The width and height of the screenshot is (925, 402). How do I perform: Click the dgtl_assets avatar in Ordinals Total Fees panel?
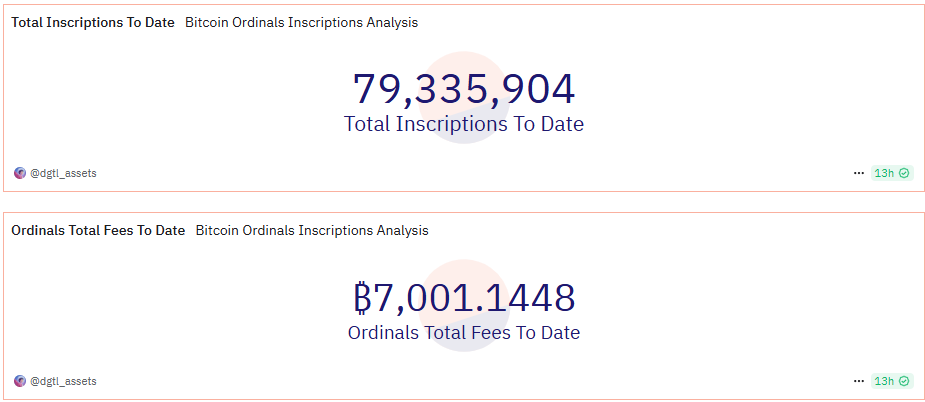(20, 381)
